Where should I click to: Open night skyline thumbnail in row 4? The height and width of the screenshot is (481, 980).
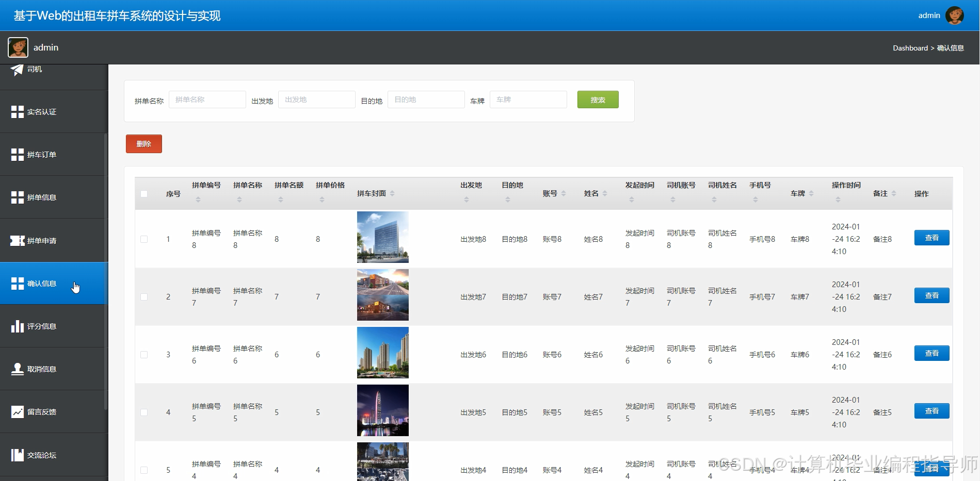[x=383, y=410]
